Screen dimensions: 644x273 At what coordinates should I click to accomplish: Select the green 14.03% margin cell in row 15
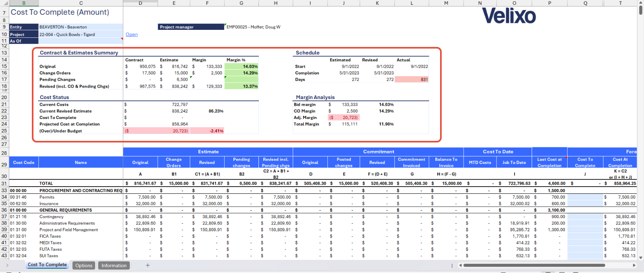point(241,66)
